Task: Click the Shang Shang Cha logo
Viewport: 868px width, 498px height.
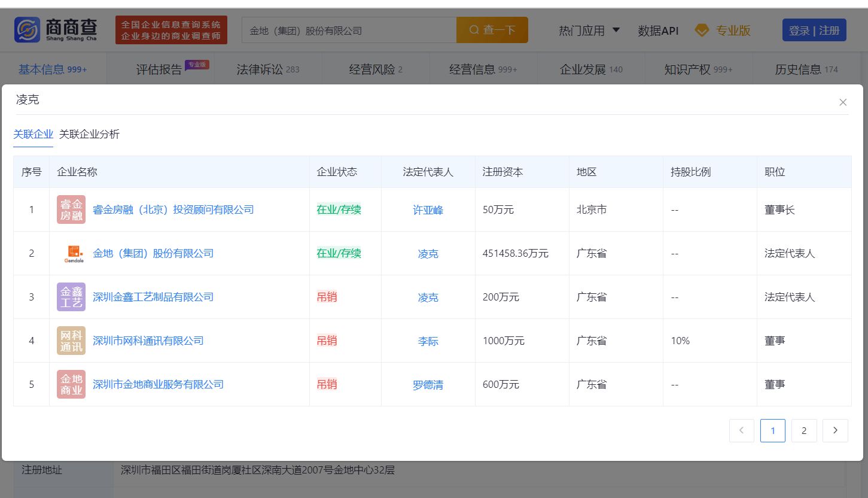Action: click(x=57, y=30)
